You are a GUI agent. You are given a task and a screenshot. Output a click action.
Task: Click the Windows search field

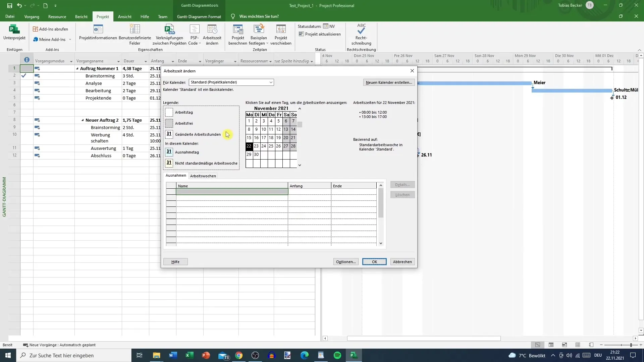click(74, 355)
